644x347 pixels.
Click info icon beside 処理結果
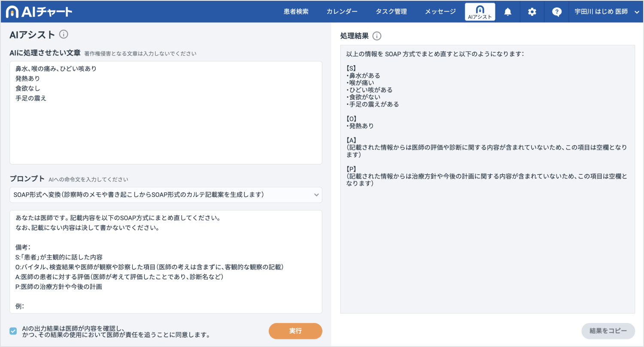[x=377, y=36]
